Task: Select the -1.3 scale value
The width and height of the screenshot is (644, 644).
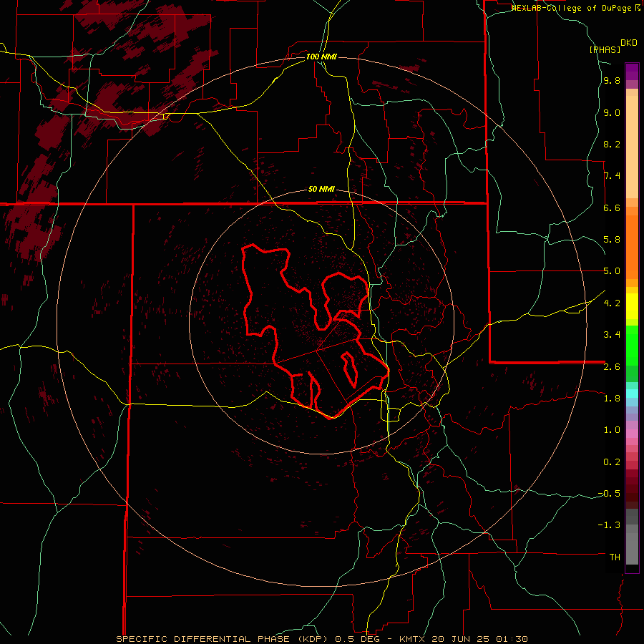Action: click(609, 525)
